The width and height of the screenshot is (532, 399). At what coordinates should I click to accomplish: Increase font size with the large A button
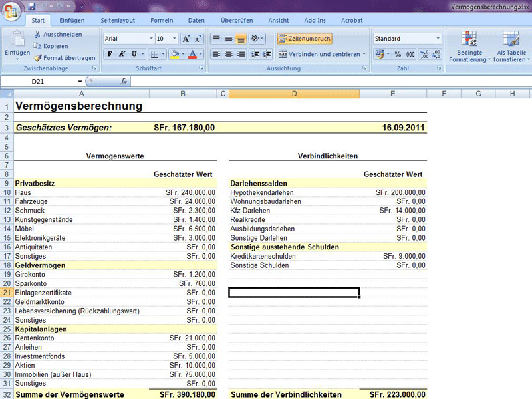coord(186,39)
